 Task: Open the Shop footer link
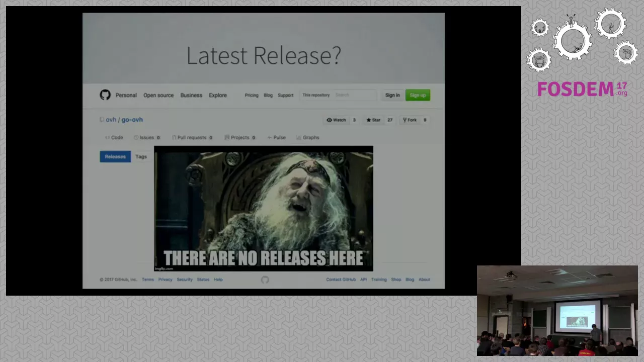396,280
